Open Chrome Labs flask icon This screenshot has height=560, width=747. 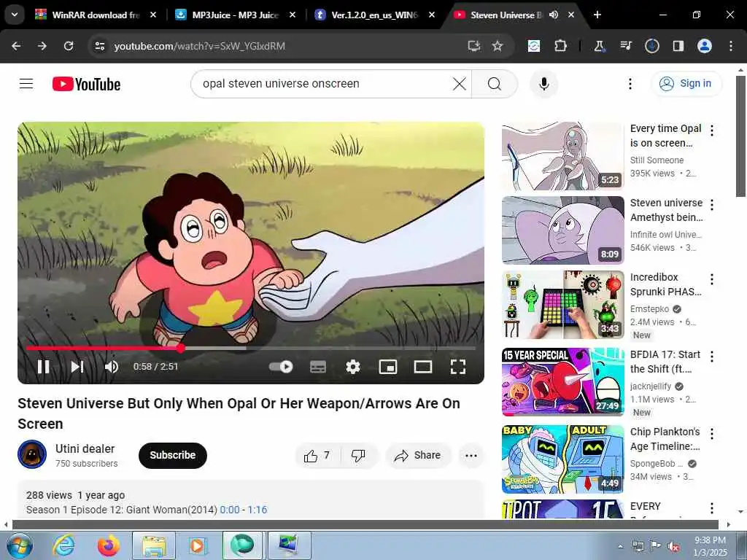[600, 46]
